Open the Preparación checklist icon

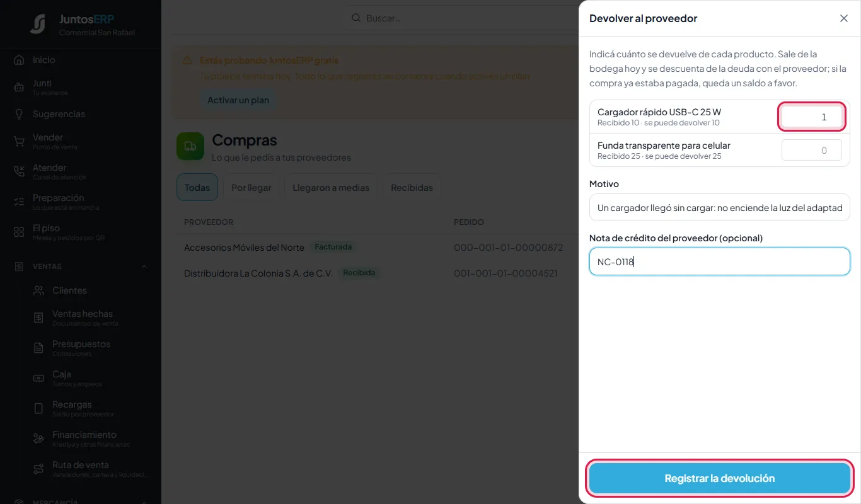tap(19, 202)
